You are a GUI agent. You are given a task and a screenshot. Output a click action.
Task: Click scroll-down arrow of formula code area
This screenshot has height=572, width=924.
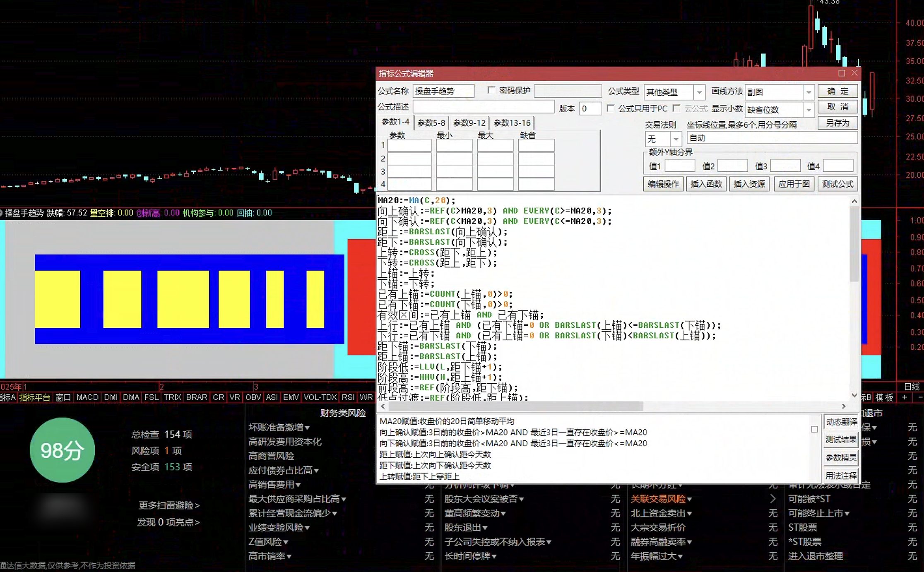[x=854, y=396]
